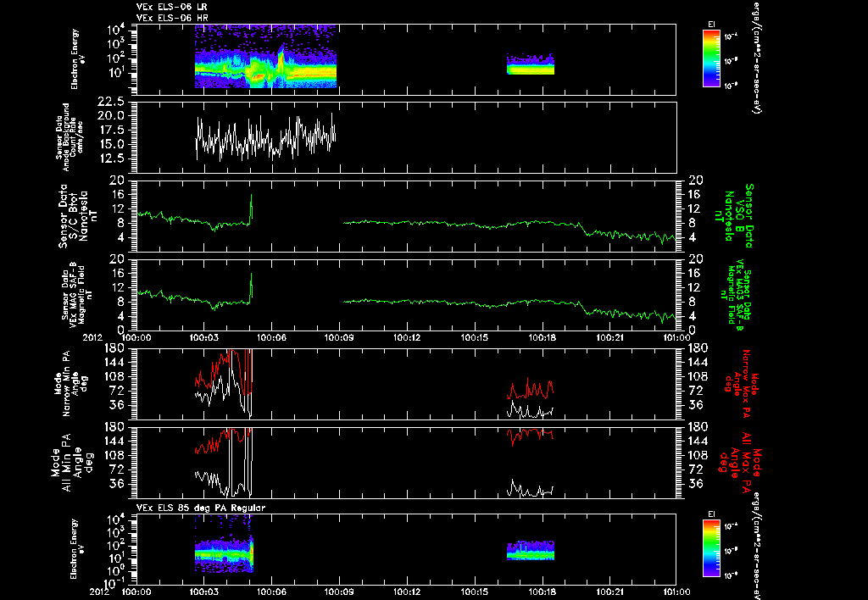Click the 17.5 tick on the count rate axis
This screenshot has width=868, height=600.
(x=110, y=130)
